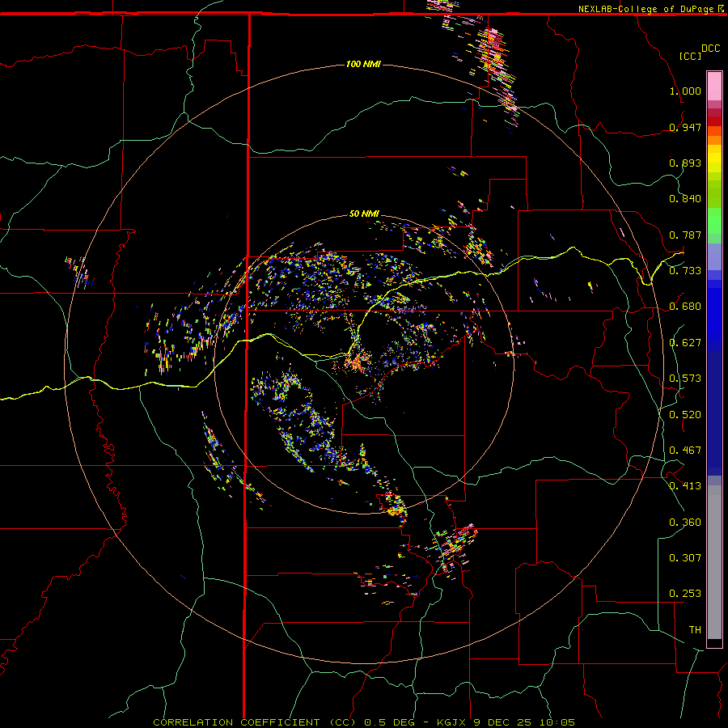Click the TH threshold label
The width and height of the screenshot is (728, 728).
click(x=695, y=630)
